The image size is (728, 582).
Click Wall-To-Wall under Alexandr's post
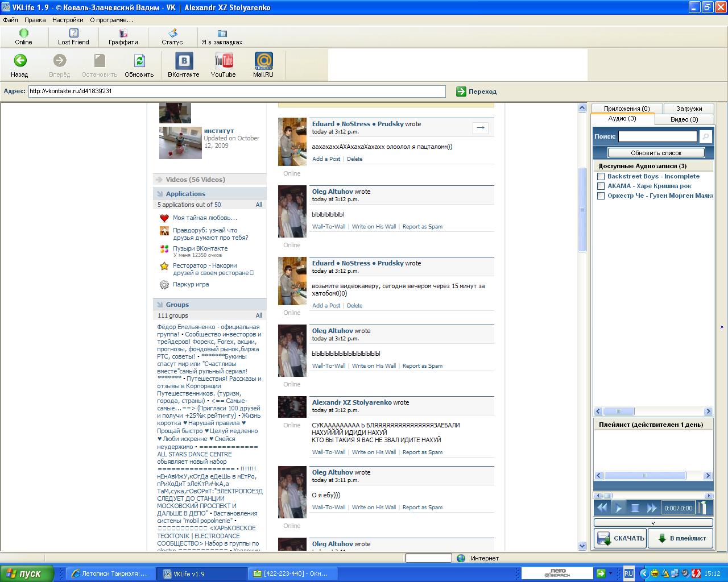[329, 452]
